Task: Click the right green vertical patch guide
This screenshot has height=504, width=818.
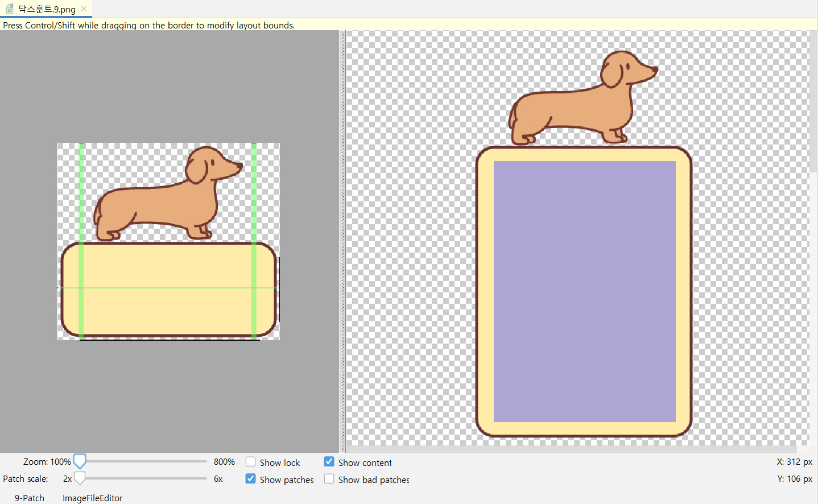Action: point(254,241)
